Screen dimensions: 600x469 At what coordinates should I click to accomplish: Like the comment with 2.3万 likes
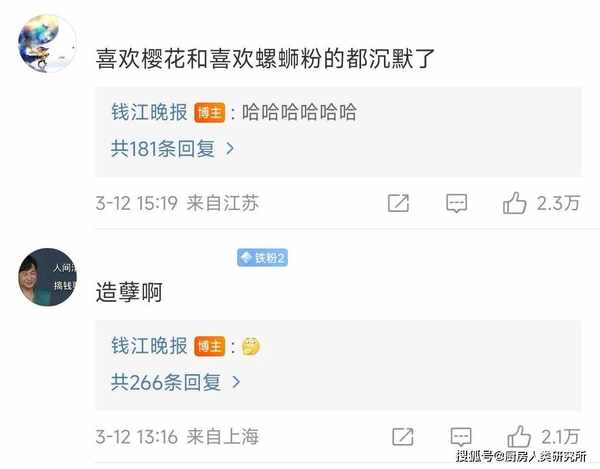click(515, 203)
